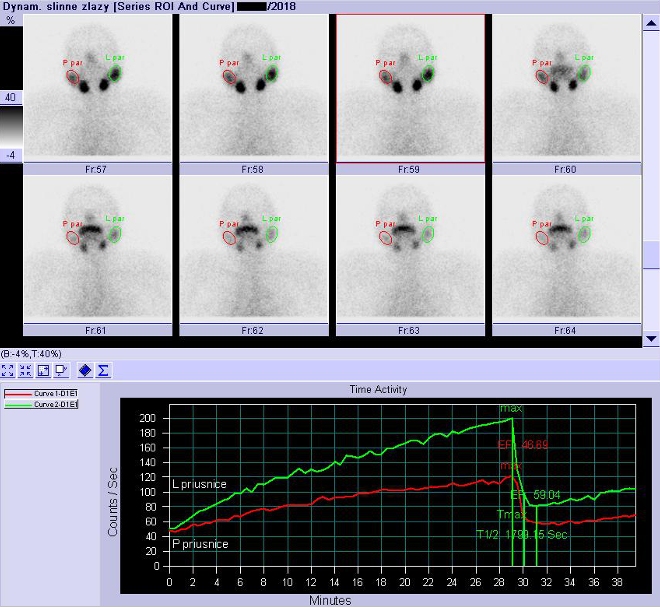Click upper threshold value 40 on color scale
Screen dimensions: 660x607
point(11,98)
